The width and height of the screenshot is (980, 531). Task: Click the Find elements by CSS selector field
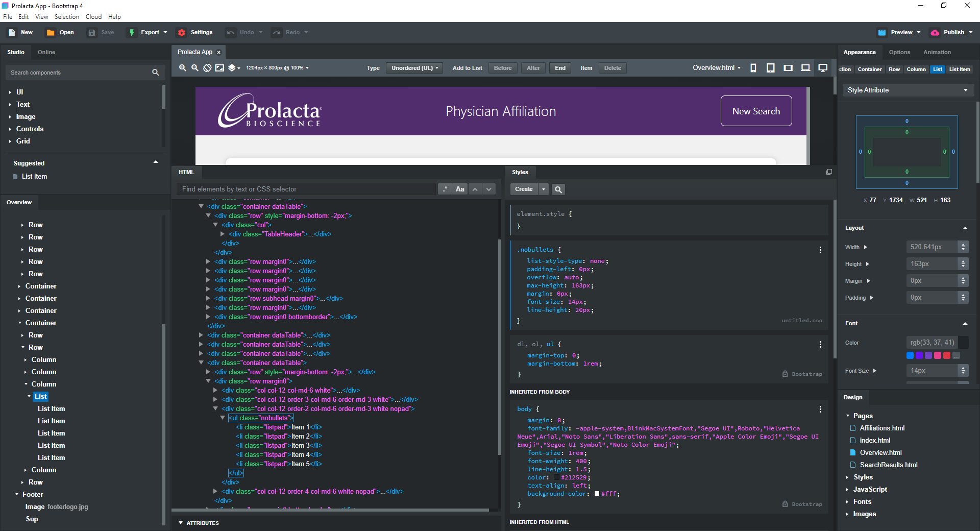pyautogui.click(x=306, y=189)
